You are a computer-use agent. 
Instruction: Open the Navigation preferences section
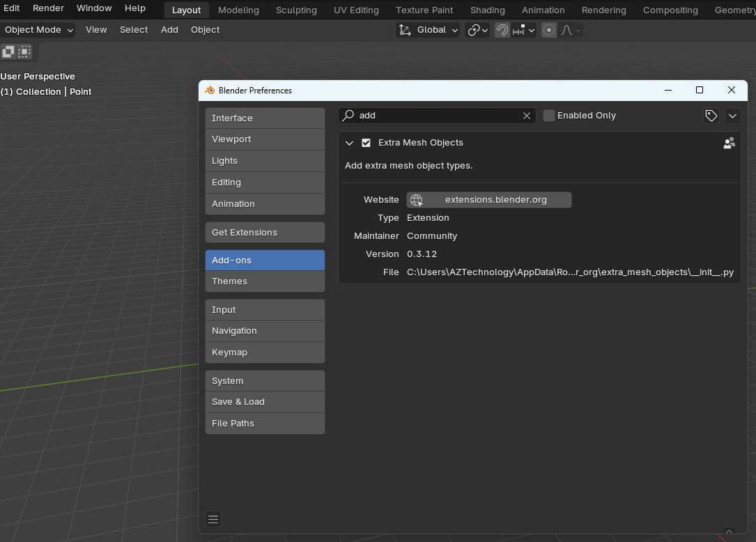click(x=265, y=332)
